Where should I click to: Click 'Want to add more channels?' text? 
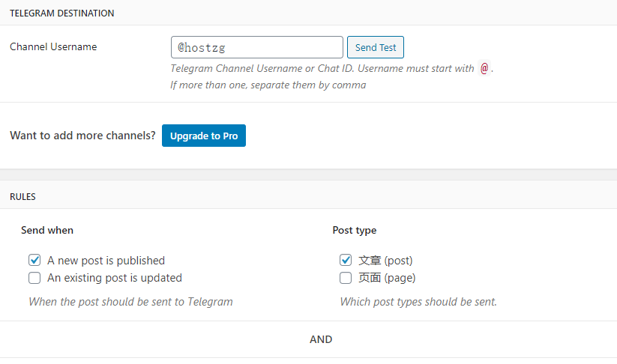pyautogui.click(x=82, y=136)
